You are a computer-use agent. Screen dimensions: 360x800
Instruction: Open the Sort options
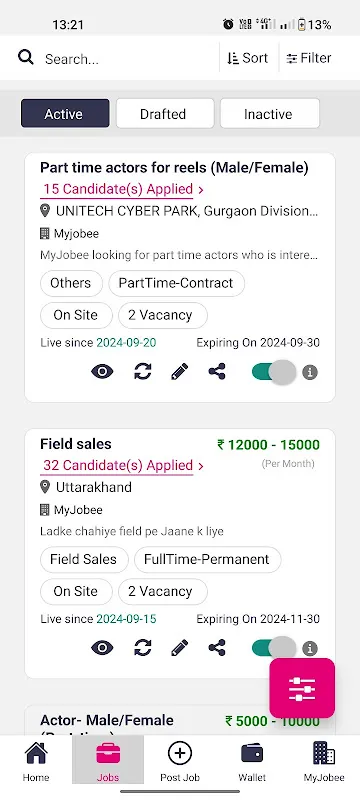[248, 58]
